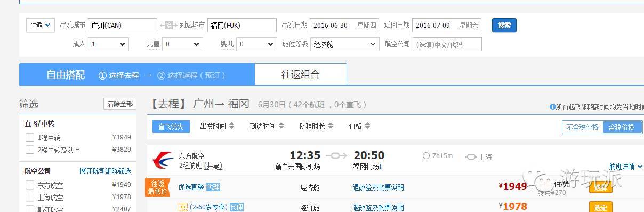Sort flights by 价格 price
The image size is (644, 212).
tap(359, 127)
